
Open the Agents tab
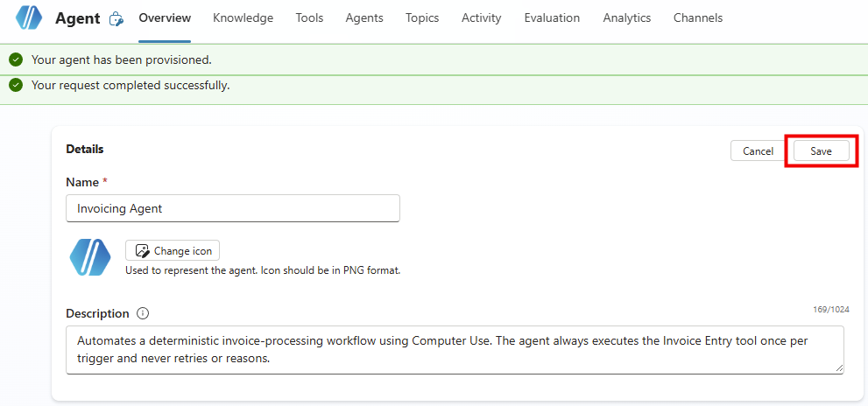[364, 17]
